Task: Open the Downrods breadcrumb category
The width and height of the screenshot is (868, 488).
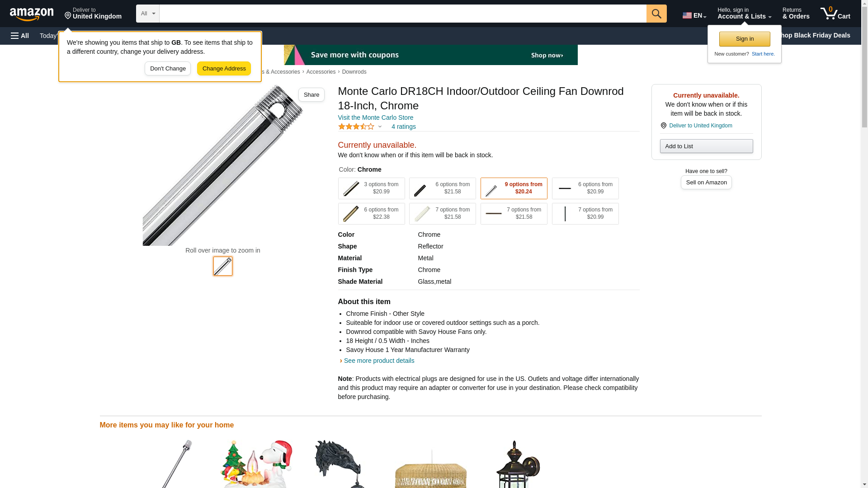Action: click(354, 72)
